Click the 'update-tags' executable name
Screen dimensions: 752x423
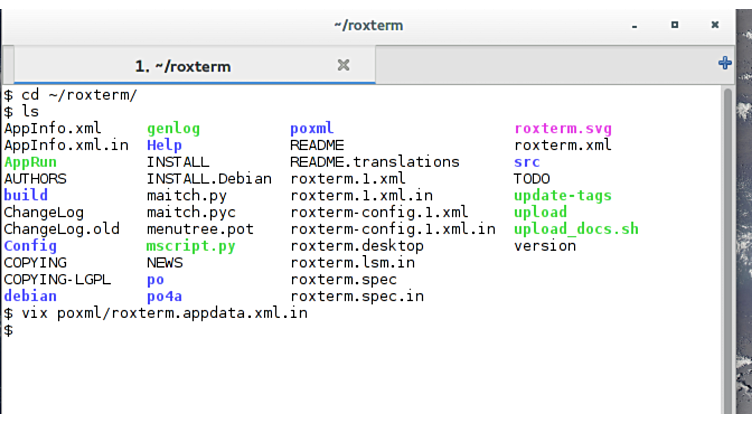click(x=562, y=195)
